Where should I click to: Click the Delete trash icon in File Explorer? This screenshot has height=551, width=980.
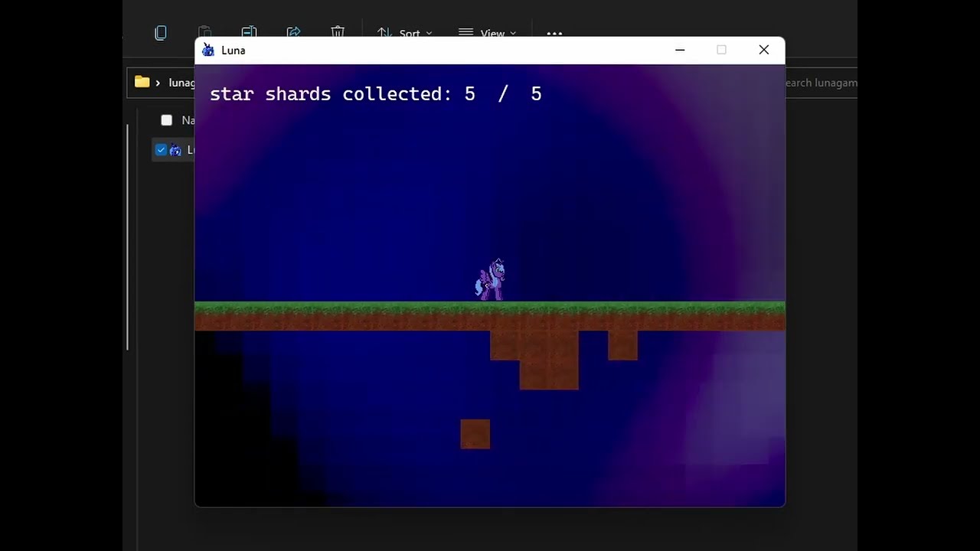(x=338, y=32)
